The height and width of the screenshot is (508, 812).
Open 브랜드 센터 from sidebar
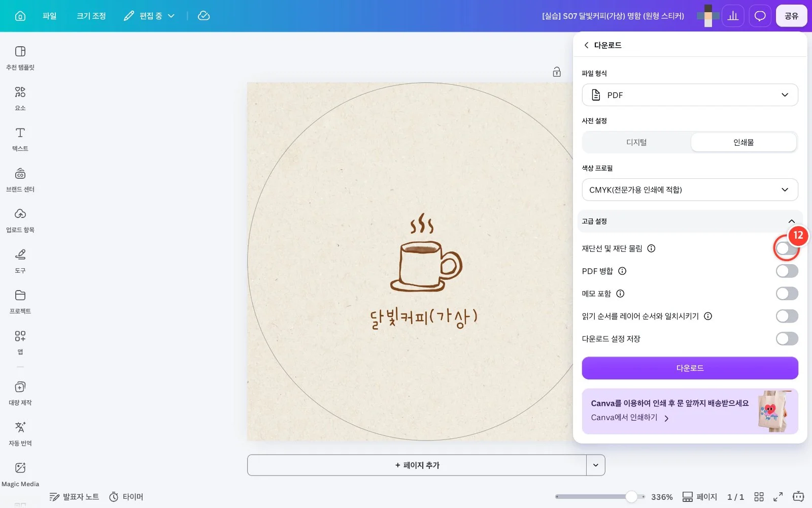20,180
